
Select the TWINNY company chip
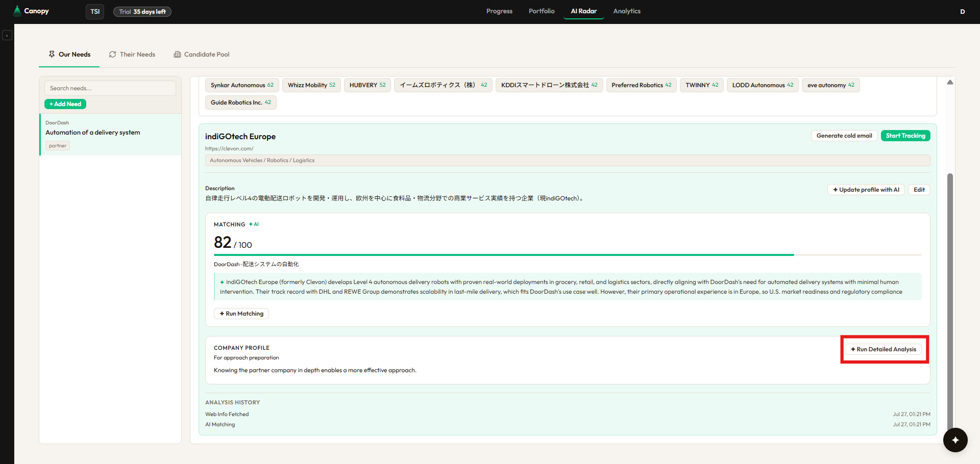click(702, 85)
